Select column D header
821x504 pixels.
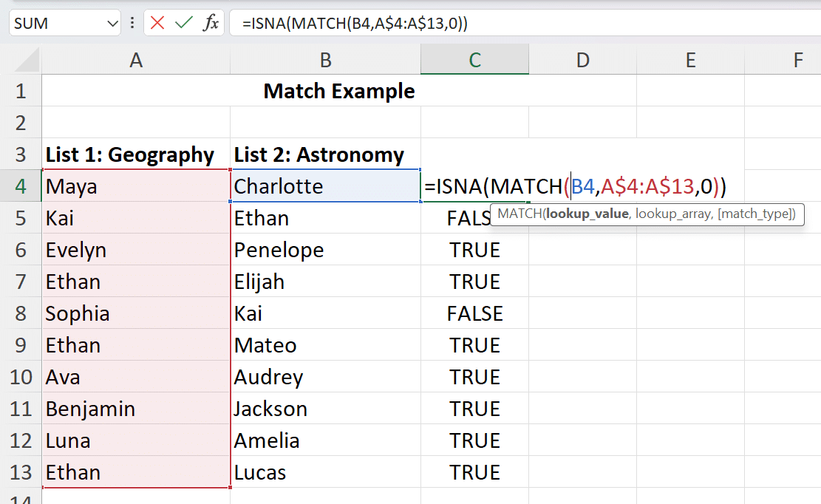pos(583,60)
